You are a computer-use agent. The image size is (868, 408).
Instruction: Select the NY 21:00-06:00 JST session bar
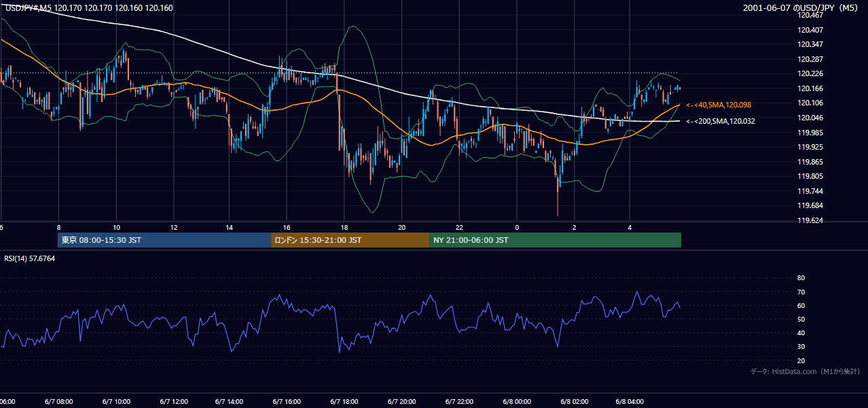pos(555,240)
